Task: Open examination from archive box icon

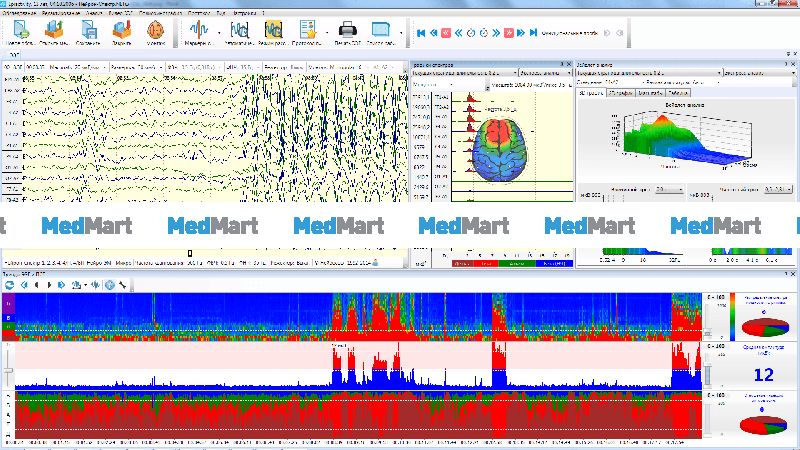Action: (54, 30)
